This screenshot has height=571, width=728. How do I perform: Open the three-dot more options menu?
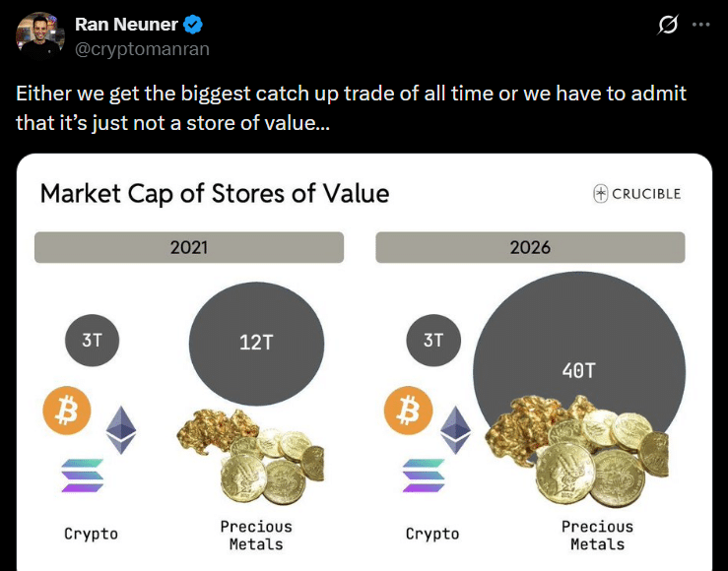[x=701, y=26]
